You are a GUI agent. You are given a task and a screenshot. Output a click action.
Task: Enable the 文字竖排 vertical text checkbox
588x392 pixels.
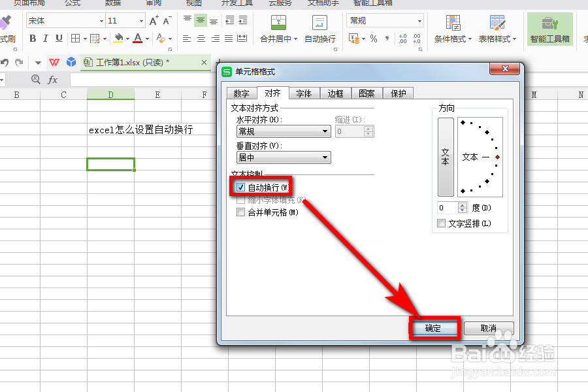click(x=442, y=223)
